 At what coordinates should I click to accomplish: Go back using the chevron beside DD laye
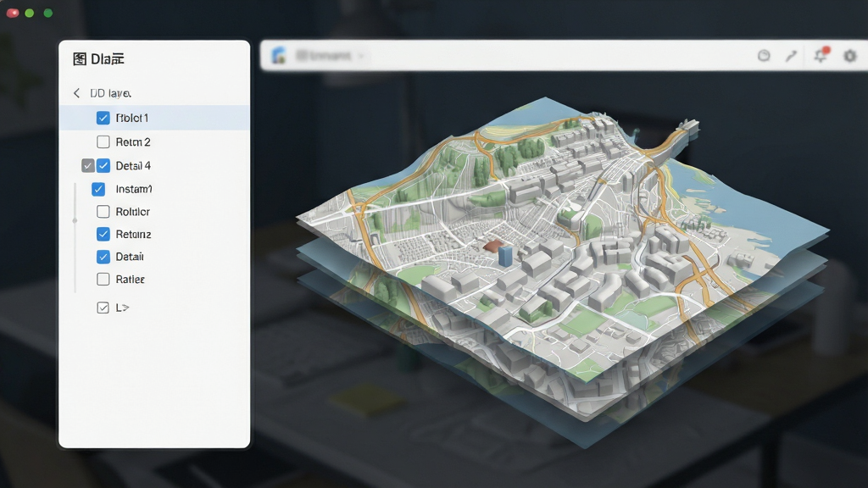76,93
